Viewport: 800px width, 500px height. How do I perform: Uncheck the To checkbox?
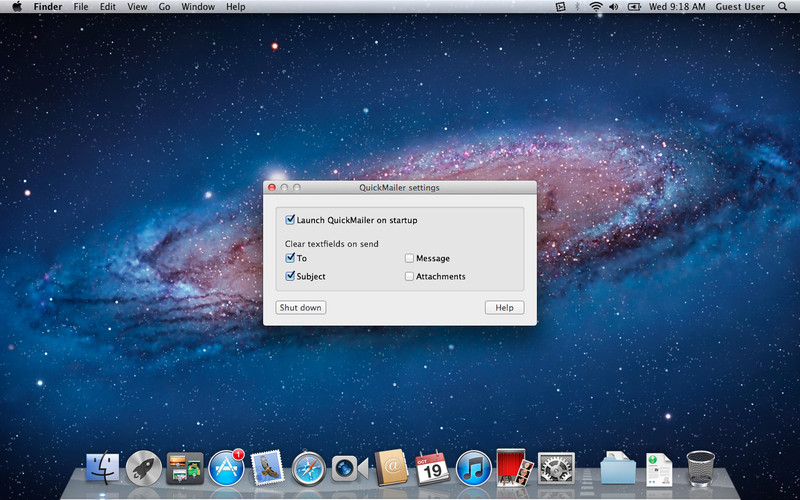[x=290, y=258]
